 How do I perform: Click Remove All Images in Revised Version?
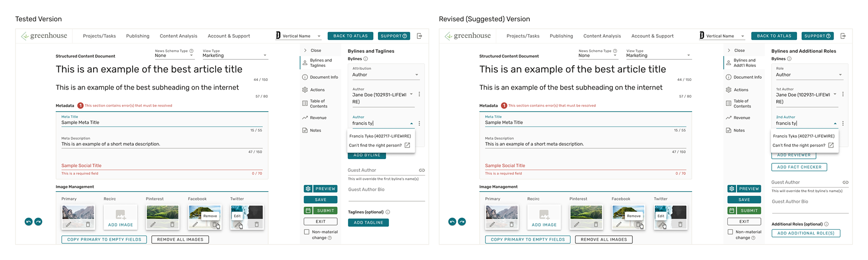pyautogui.click(x=604, y=240)
